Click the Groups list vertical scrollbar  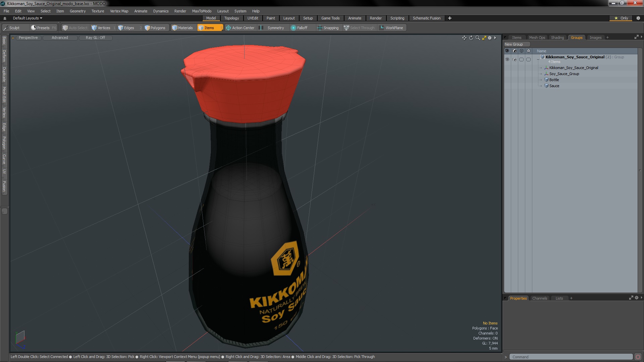[x=640, y=170]
